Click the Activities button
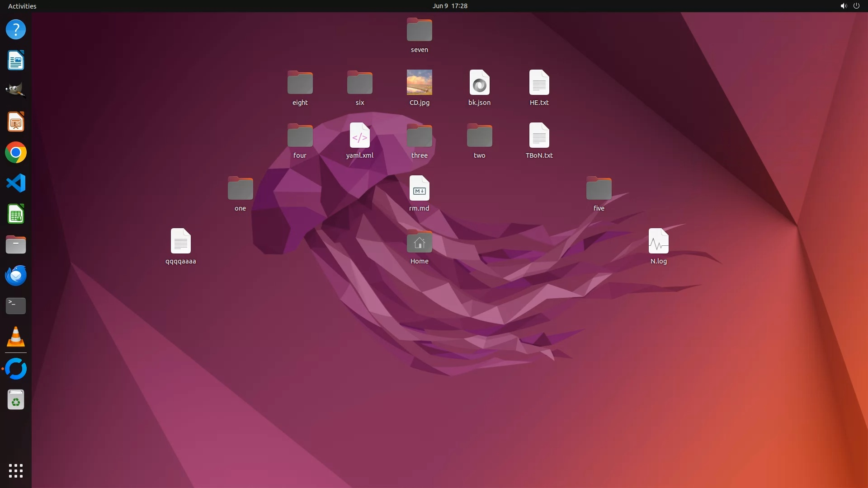 point(22,6)
